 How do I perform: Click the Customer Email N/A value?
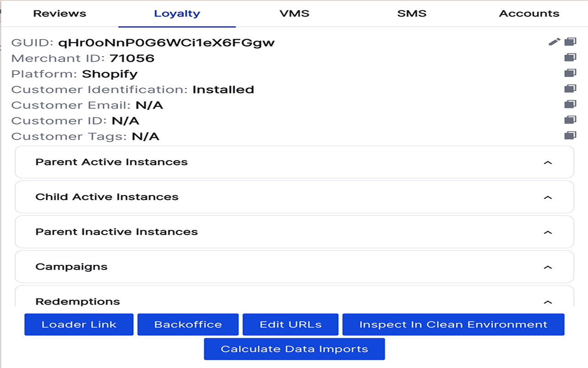(x=149, y=105)
